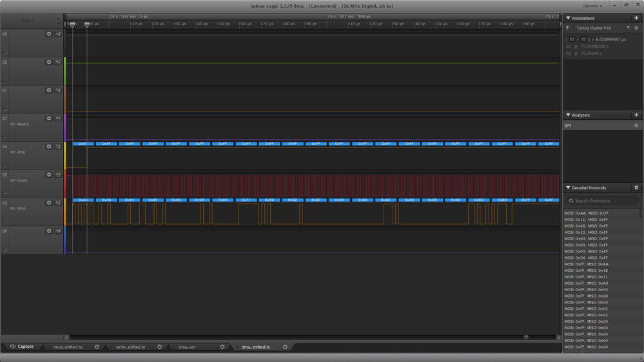This screenshot has height=362, width=644.
Task: Place the A1 marker button
Action: click(572, 39)
